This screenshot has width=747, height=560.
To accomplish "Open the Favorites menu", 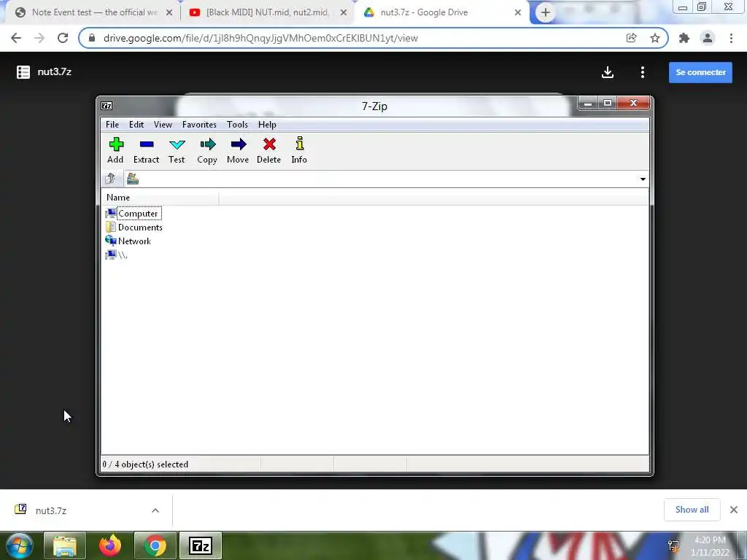I will pyautogui.click(x=199, y=124).
